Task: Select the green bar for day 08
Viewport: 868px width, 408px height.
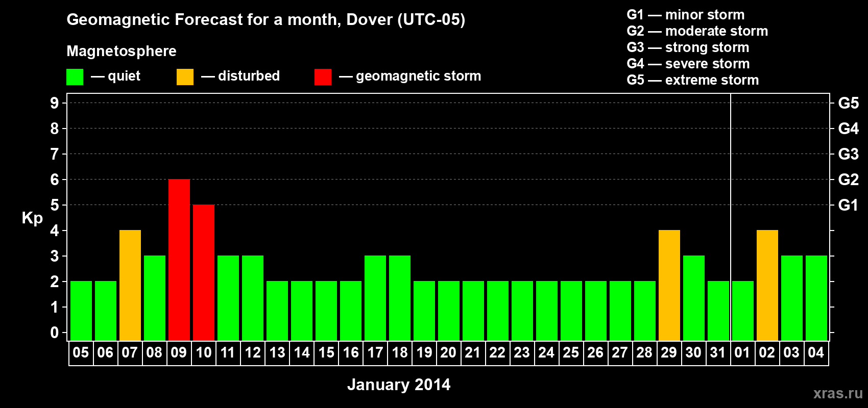Action: [155, 298]
